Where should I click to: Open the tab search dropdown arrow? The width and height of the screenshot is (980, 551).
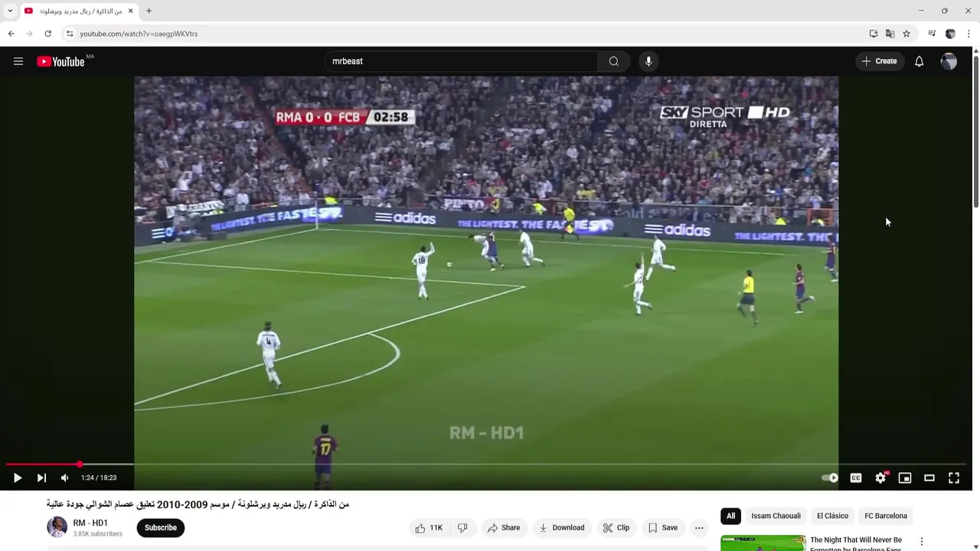[10, 11]
